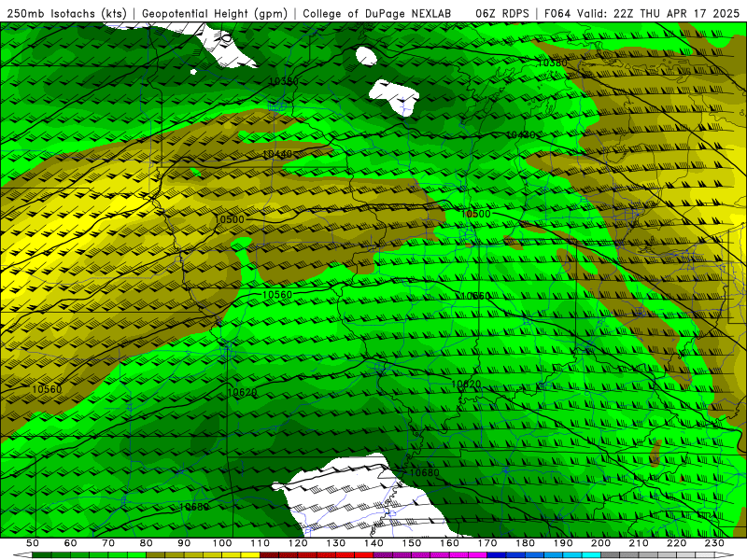Click the "170" label on the legend scale

[487, 543]
